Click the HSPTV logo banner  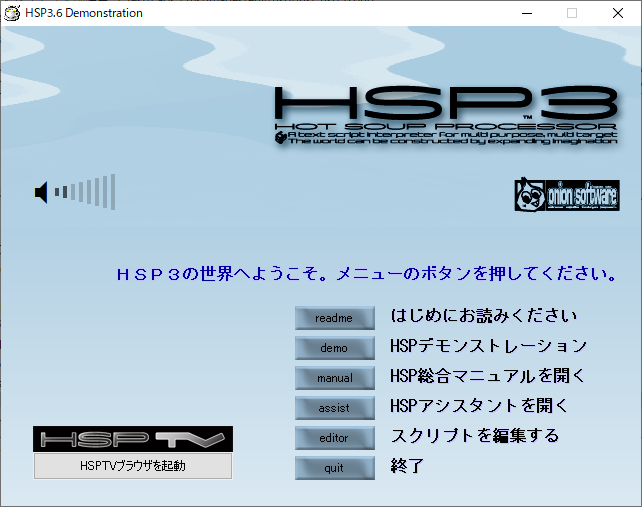click(132, 439)
